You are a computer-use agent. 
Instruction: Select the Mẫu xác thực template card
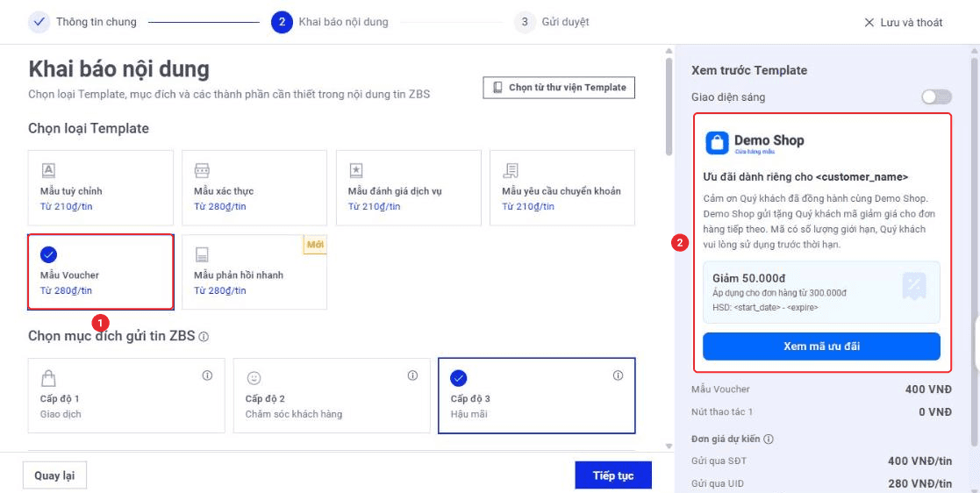[254, 188]
